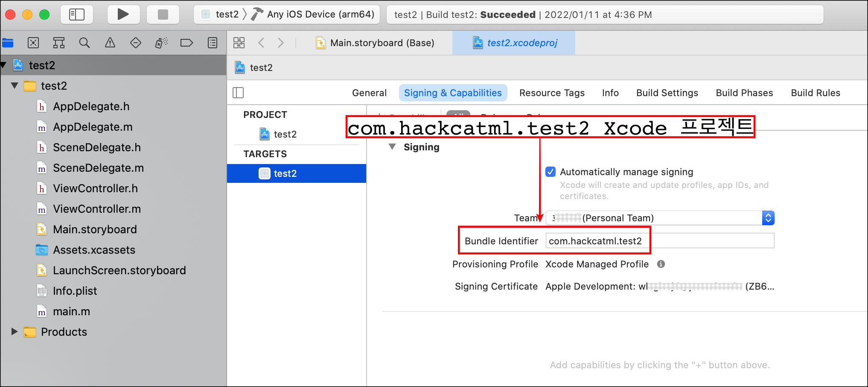
Task: Collapse the Signing section
Action: coord(392,147)
